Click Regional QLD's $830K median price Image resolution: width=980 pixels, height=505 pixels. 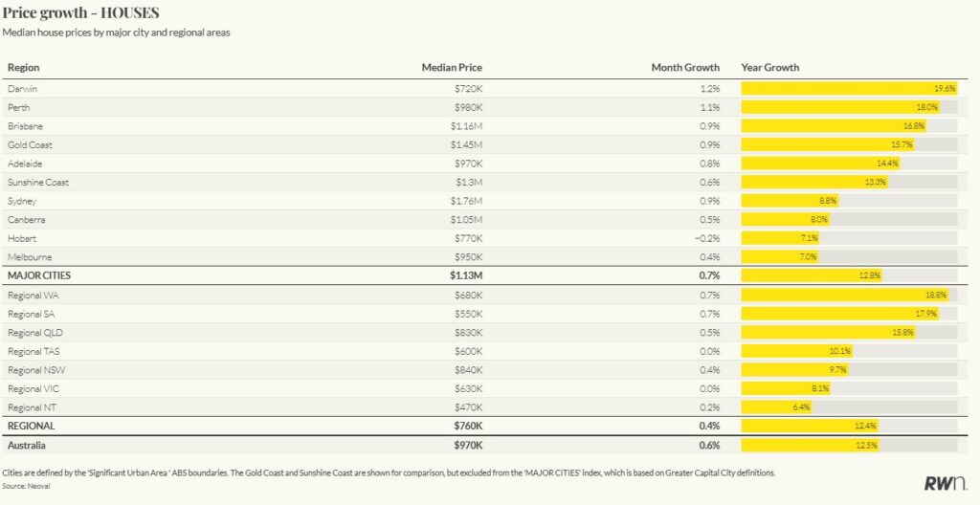[468, 333]
